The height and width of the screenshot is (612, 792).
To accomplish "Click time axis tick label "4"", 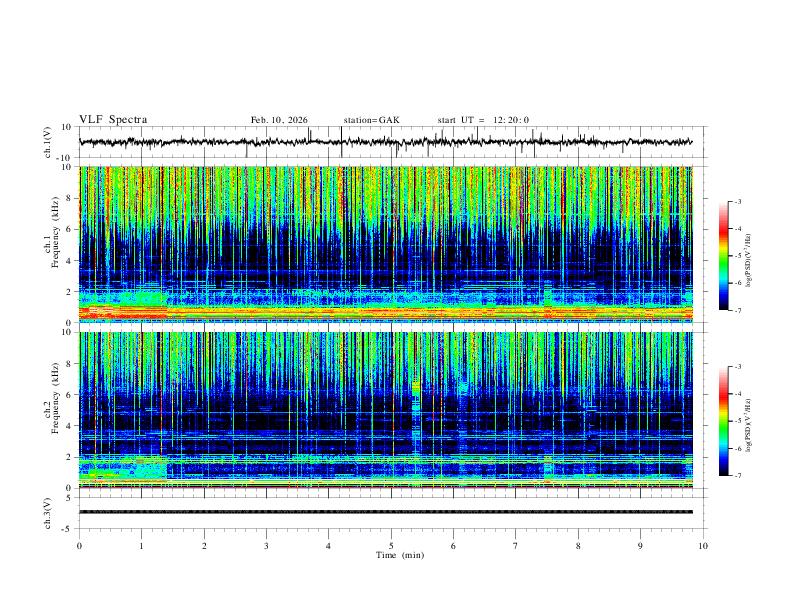I will [328, 546].
